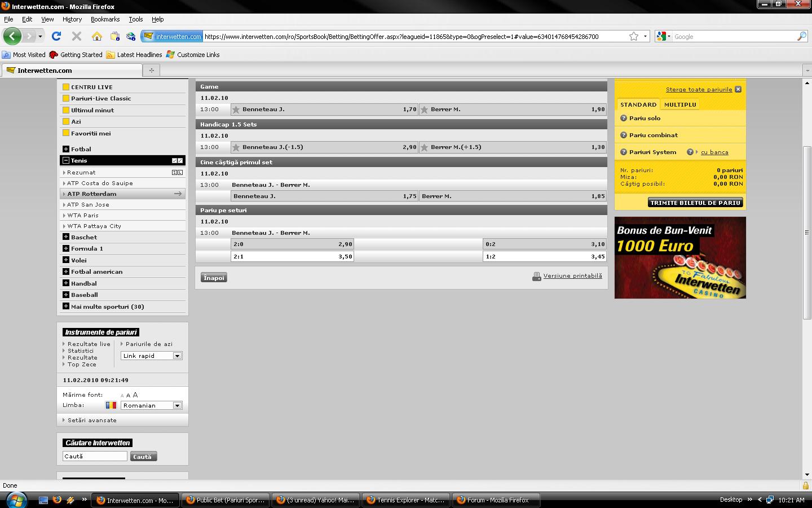This screenshot has width=812, height=508.
Task: Click the Sterge toate pariurile link
Action: point(699,89)
